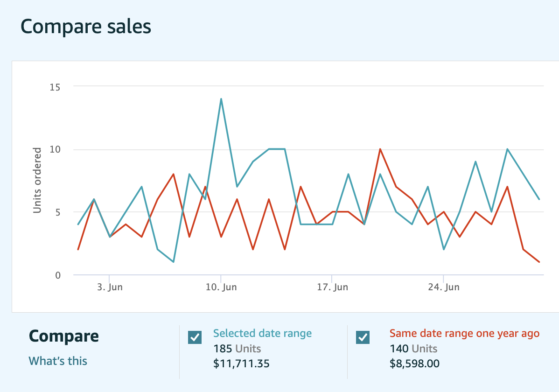This screenshot has height=392, width=559.
Task: Click the blue line's 14-unit peak point
Action: (x=221, y=99)
